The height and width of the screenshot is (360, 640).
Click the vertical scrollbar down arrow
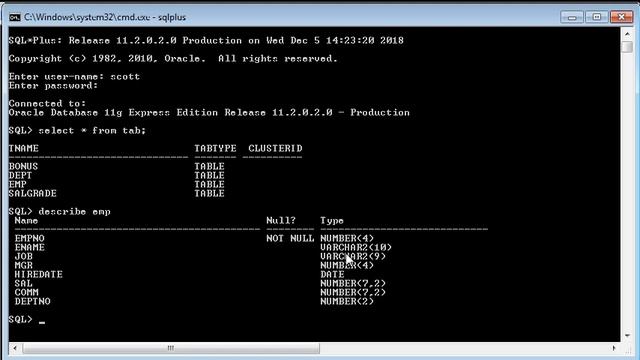tap(627, 336)
